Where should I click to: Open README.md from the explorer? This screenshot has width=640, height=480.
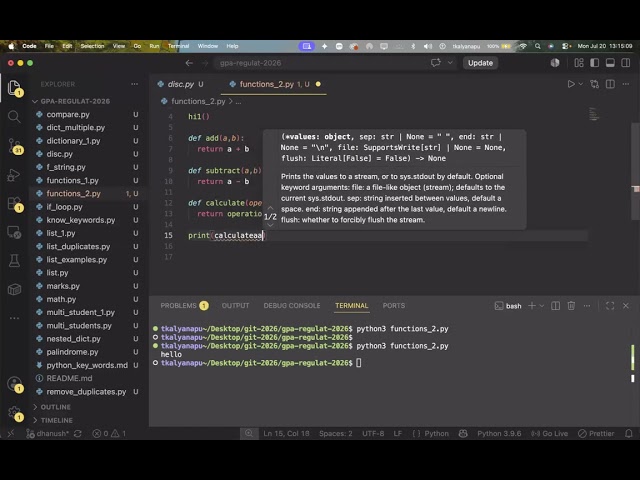[x=69, y=378]
